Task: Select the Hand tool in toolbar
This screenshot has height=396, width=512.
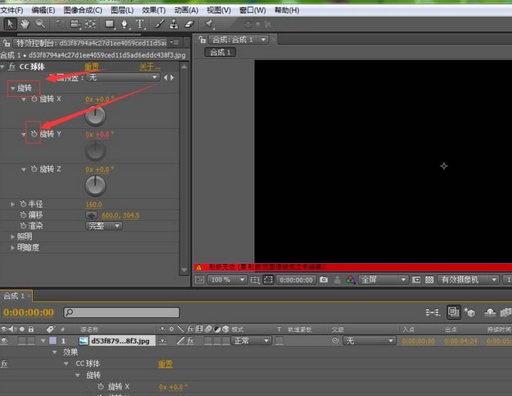Action: (x=25, y=24)
